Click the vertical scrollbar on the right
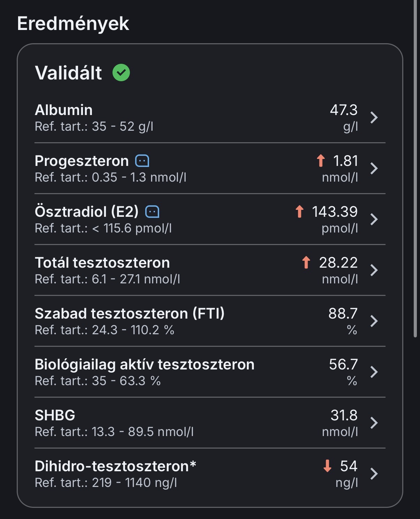The width and height of the screenshot is (420, 519). point(415,167)
